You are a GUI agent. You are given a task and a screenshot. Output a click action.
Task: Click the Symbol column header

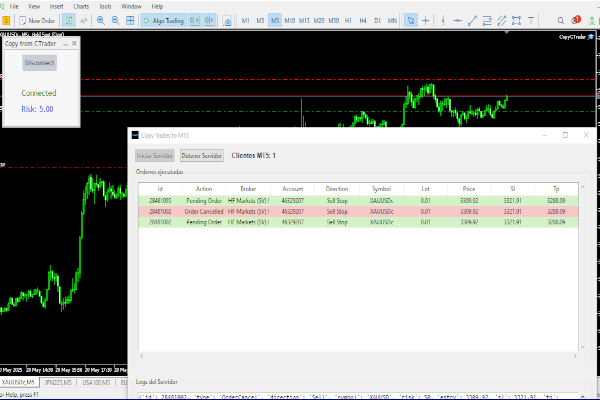point(381,189)
